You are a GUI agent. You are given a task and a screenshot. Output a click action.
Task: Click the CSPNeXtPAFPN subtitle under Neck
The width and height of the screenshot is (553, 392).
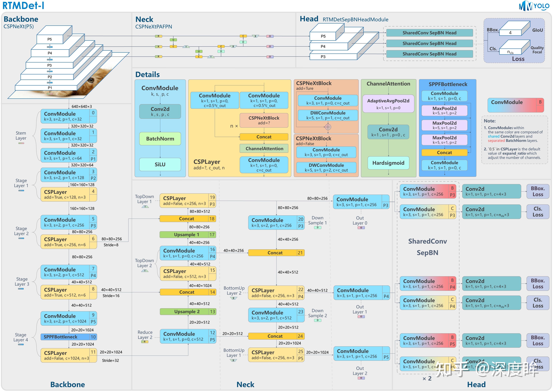click(x=153, y=27)
